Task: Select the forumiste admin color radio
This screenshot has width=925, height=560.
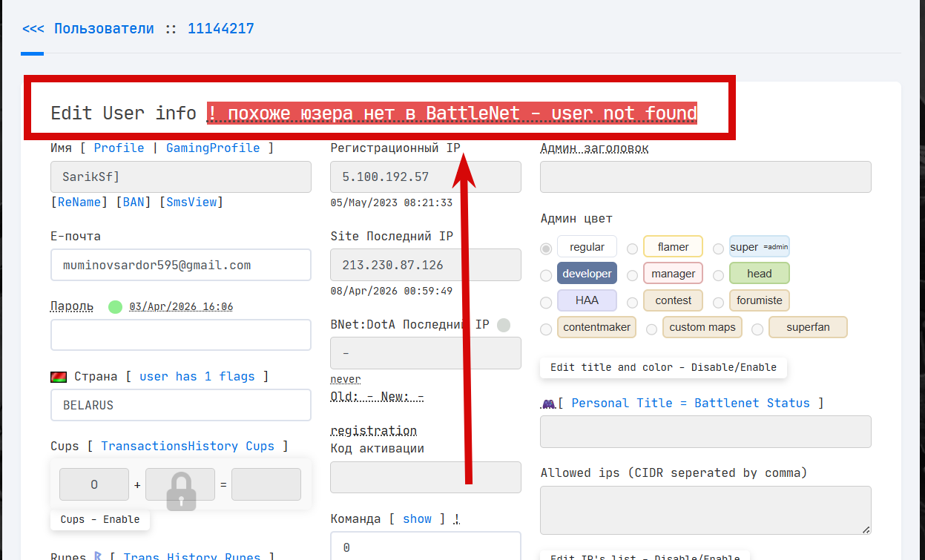Action: (x=719, y=302)
